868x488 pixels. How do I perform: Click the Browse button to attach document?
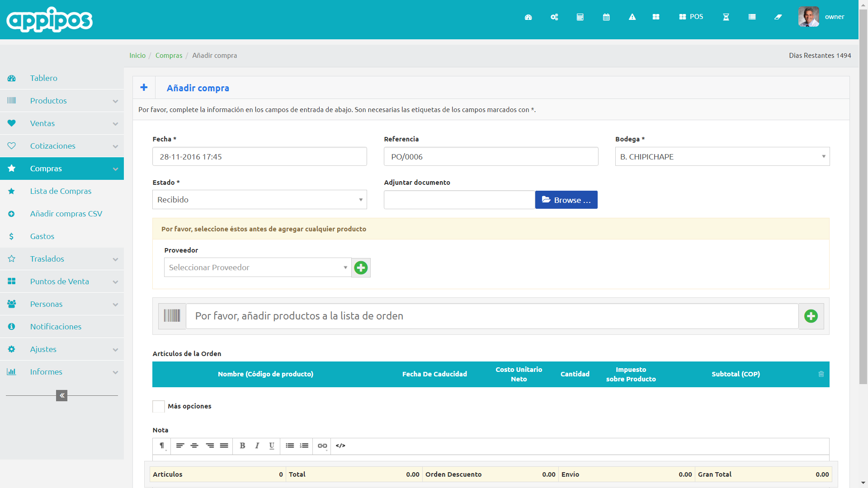tap(566, 200)
